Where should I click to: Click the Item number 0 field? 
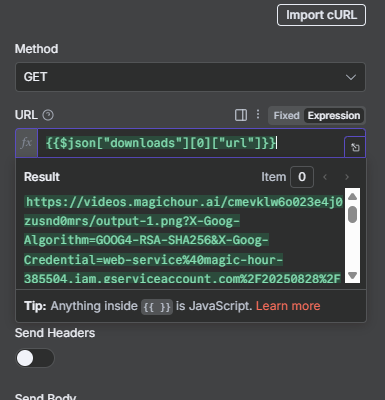point(302,177)
